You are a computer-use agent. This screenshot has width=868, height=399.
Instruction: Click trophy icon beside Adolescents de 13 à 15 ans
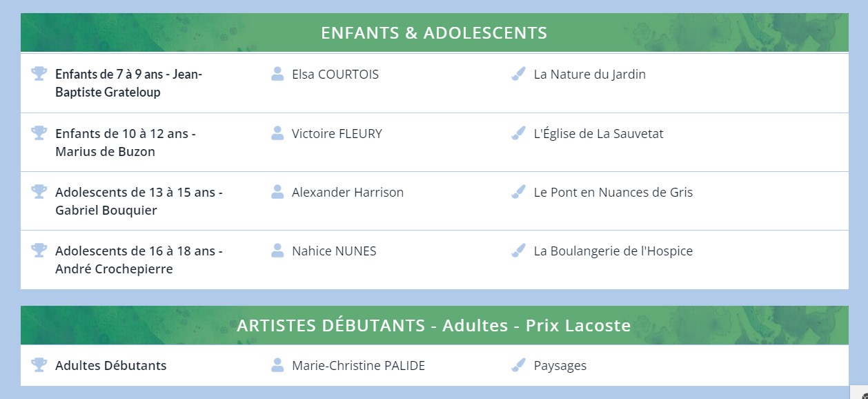click(x=39, y=191)
